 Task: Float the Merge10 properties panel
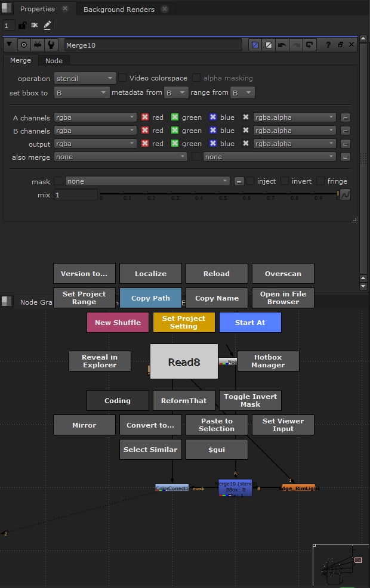(x=340, y=45)
